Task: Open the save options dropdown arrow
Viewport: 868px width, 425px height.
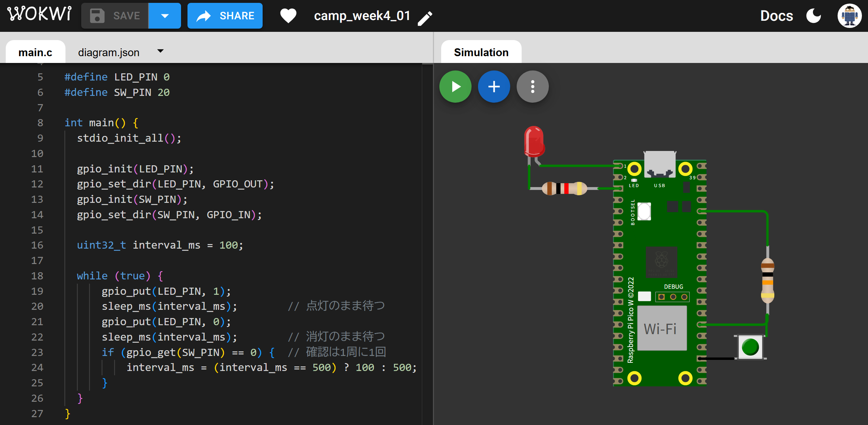Action: coord(165,16)
